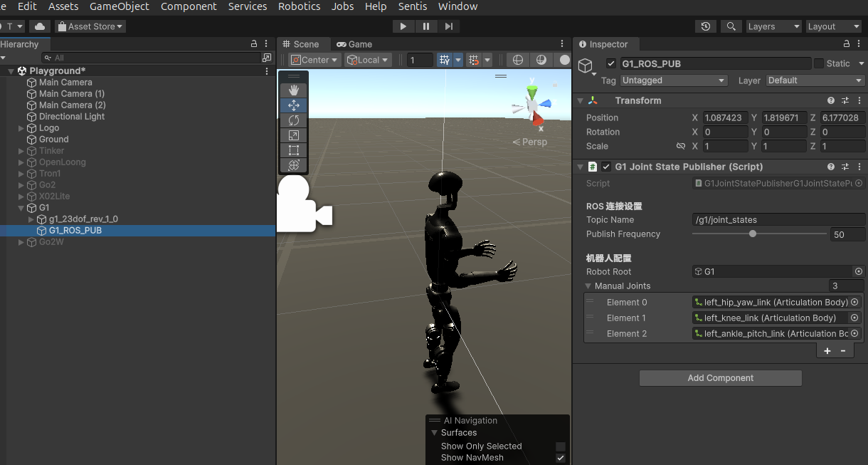Image resolution: width=868 pixels, height=465 pixels.
Task: Open the Center pivot dropdown
Action: (314, 60)
